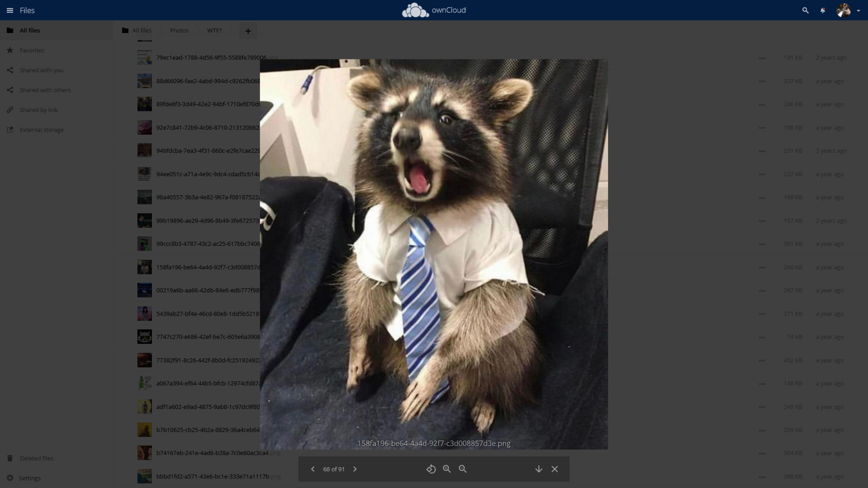Open Shared with you section
868x488 pixels.
56,70
